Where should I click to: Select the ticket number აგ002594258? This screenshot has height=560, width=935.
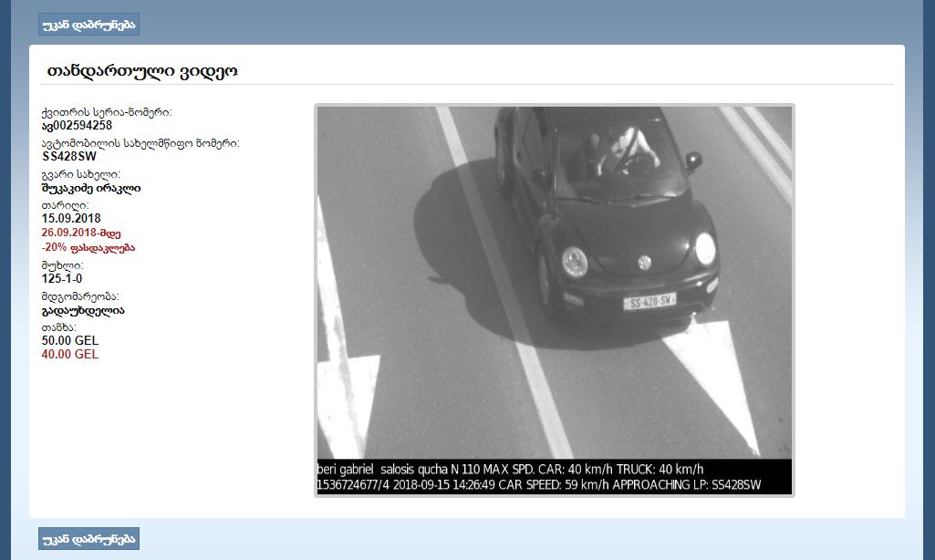click(x=78, y=125)
